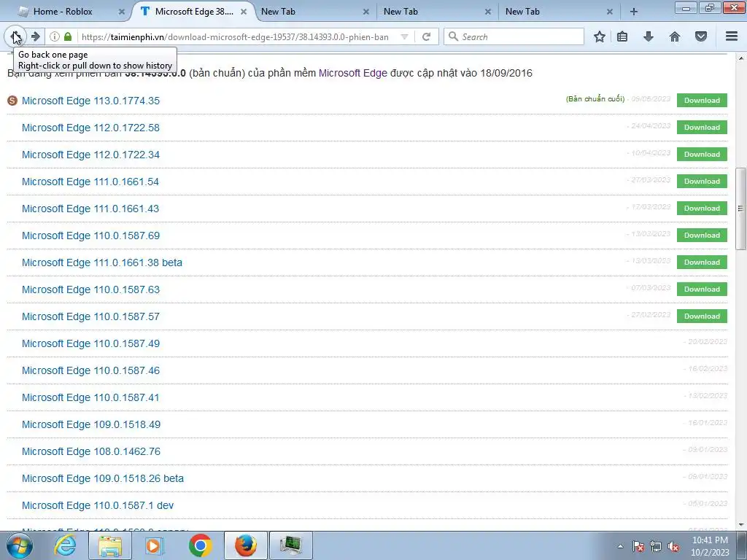
Task: Open the monitor application in taskbar
Action: pos(291,545)
